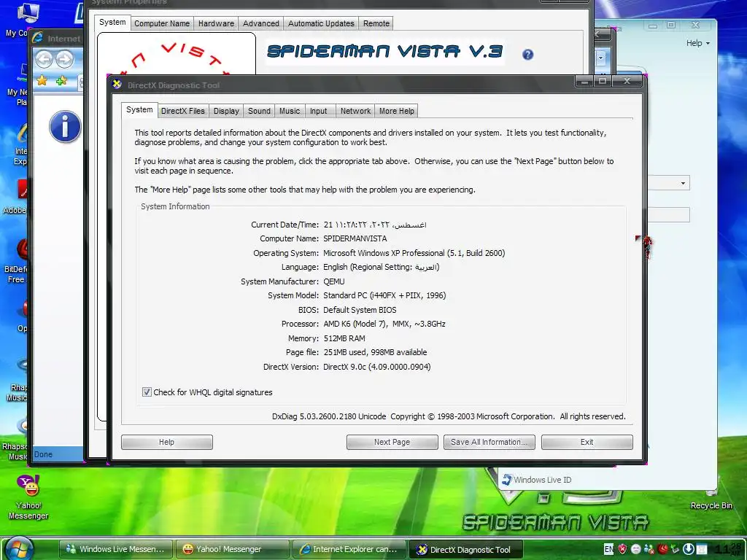Screen dimensions: 747x560
Task: Open the red shield security alert tray icon
Action: pos(622,549)
